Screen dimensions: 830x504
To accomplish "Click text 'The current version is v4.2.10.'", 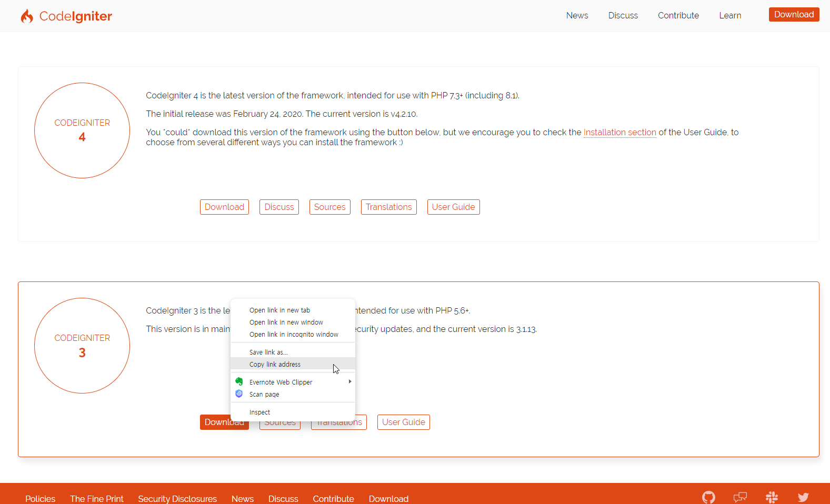I will coord(362,114).
